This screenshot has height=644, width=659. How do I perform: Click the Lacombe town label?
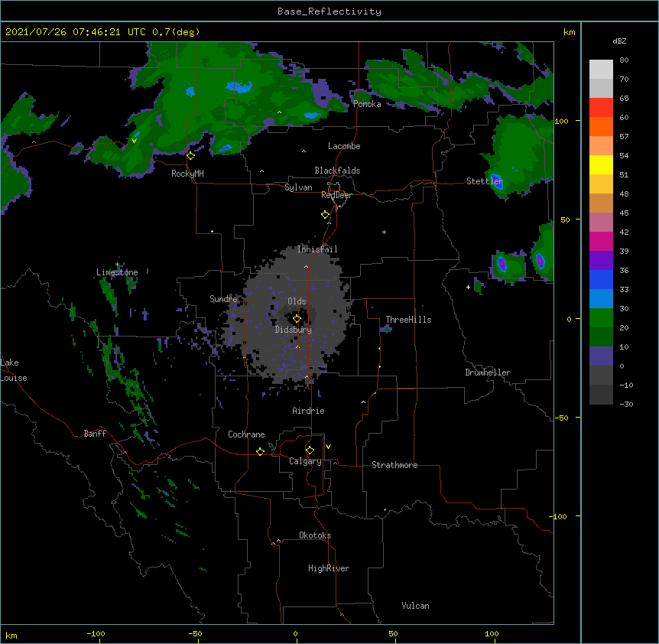pos(344,146)
